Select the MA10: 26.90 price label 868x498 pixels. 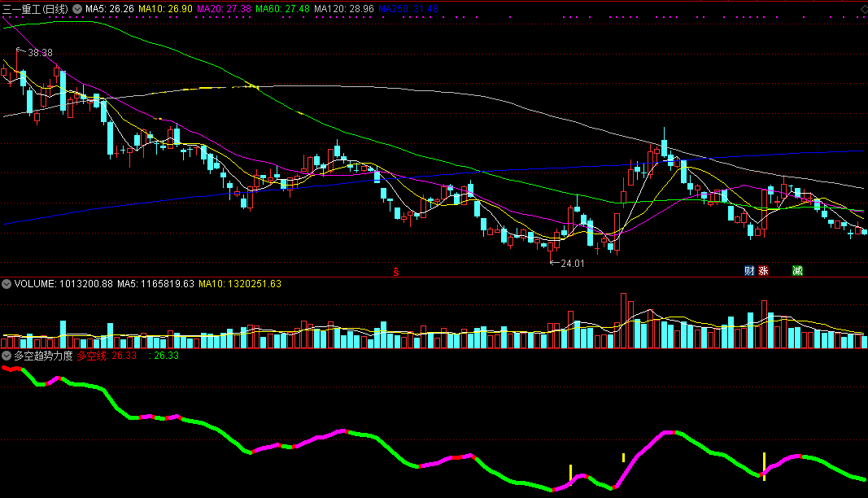(165, 9)
